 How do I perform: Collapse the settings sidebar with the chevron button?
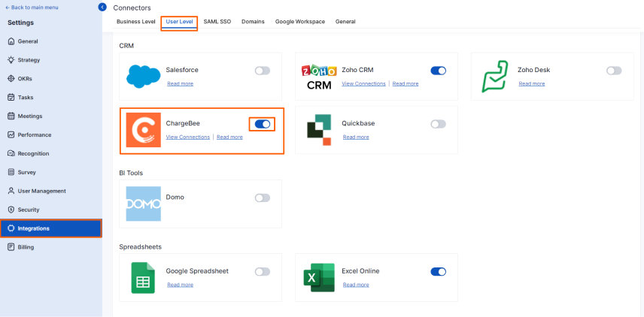[x=102, y=7]
